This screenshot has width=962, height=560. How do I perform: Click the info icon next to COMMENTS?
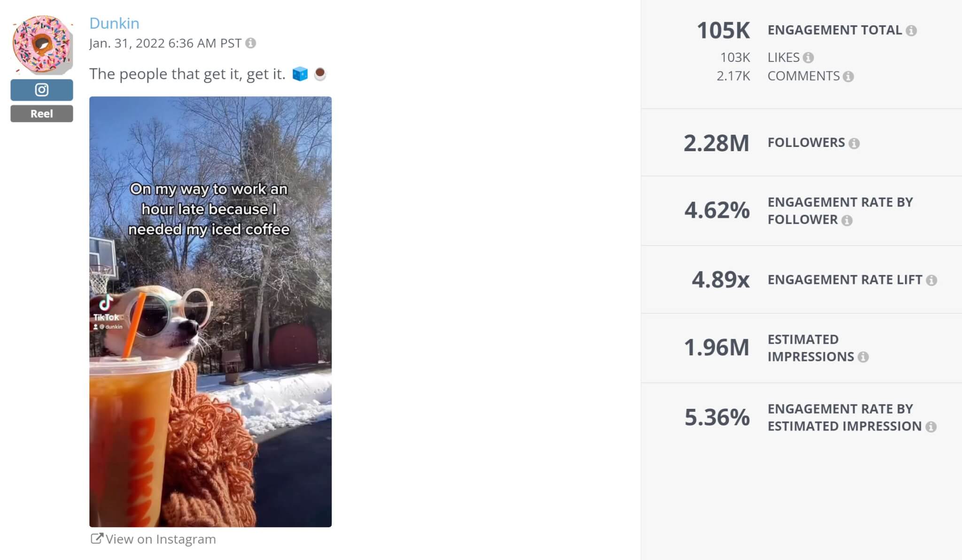pos(849,76)
